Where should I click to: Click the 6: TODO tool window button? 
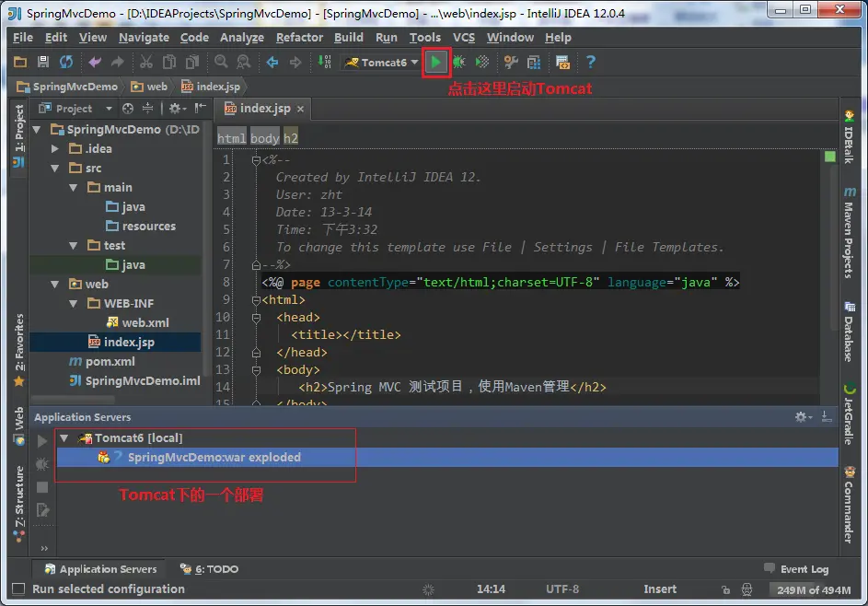[x=209, y=569]
